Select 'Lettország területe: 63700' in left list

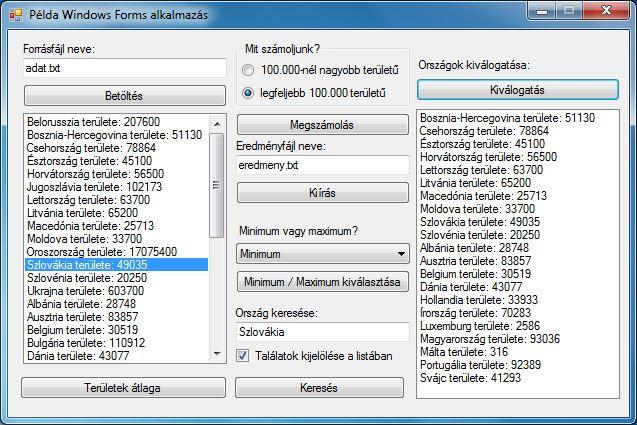click(x=117, y=200)
